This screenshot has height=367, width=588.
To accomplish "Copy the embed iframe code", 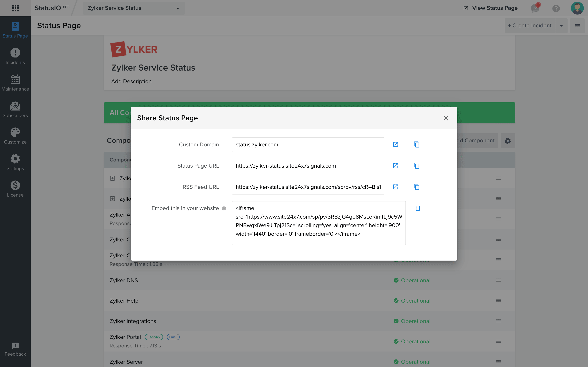I will pyautogui.click(x=417, y=208).
